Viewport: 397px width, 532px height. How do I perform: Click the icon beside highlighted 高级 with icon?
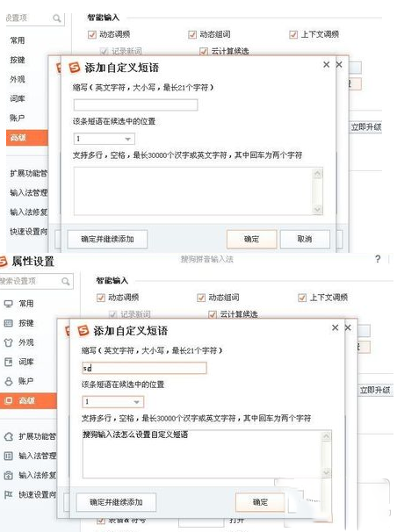9,400
